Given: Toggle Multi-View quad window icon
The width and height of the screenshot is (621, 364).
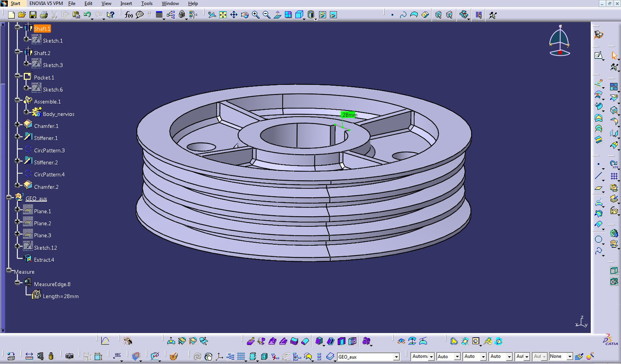Looking at the screenshot, I should click(x=288, y=15).
